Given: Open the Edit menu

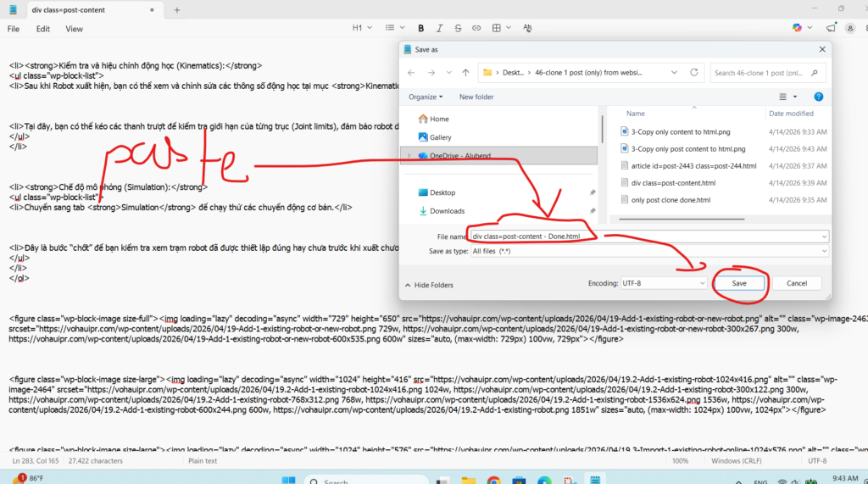Looking at the screenshot, I should point(43,29).
